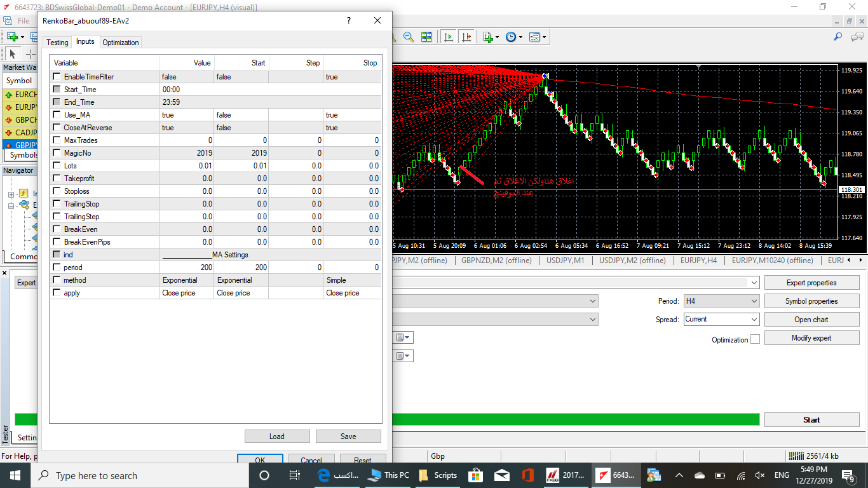Click the muted volume icon in tray
Screen dimensions: 868x488
760,475
